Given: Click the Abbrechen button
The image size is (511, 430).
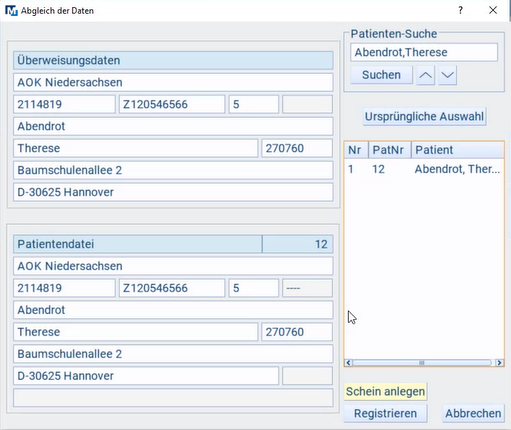Looking at the screenshot, I should (x=473, y=413).
